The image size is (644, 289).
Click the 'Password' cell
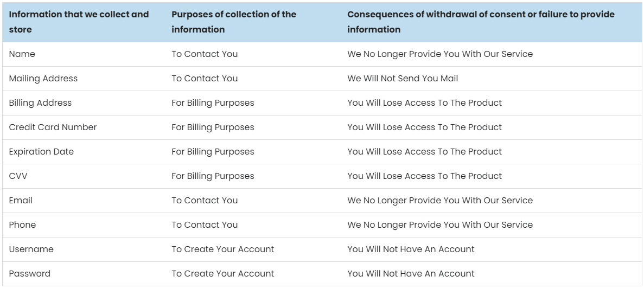tap(84, 274)
